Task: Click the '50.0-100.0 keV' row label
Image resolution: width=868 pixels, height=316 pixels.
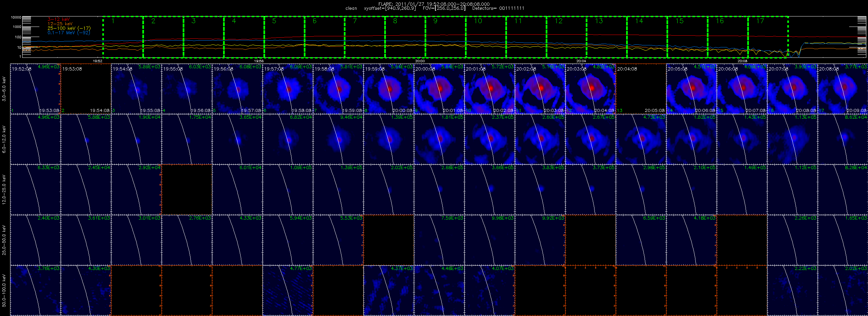Action: pyautogui.click(x=4, y=291)
